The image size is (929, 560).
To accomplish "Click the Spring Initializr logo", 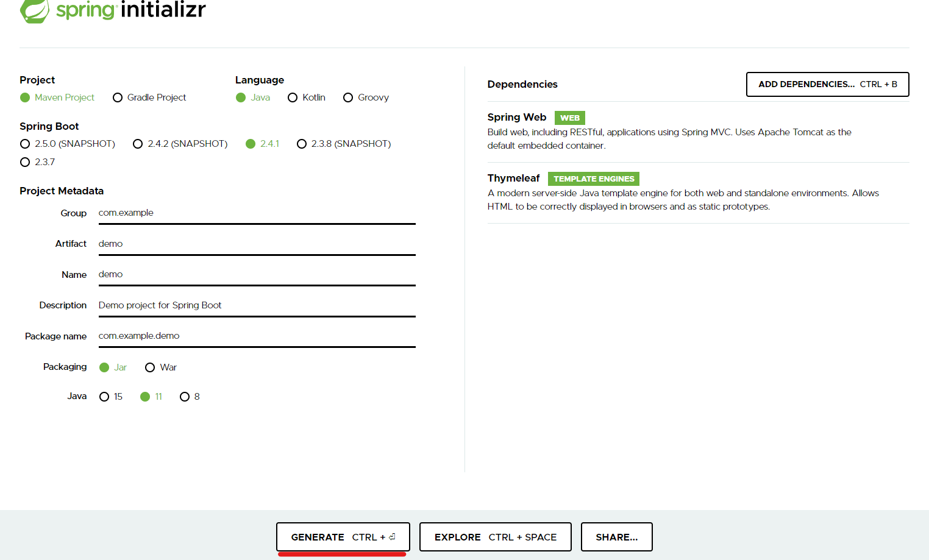I will point(113,10).
